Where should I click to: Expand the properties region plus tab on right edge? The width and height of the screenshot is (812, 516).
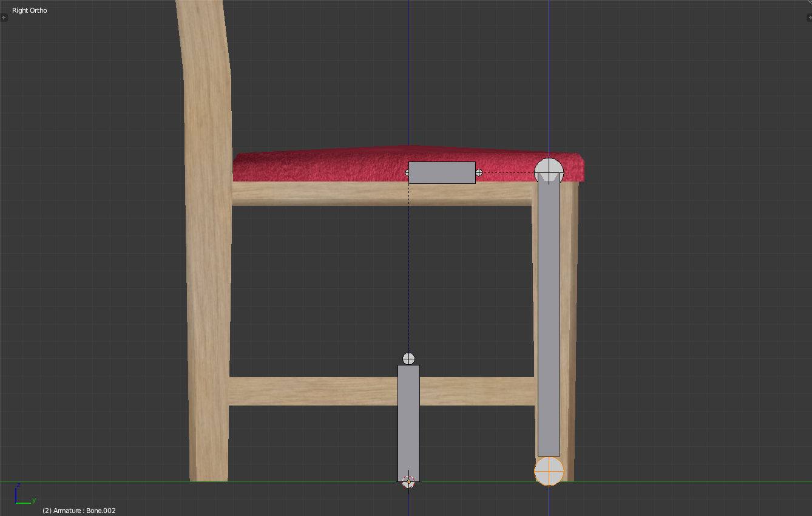(x=808, y=18)
